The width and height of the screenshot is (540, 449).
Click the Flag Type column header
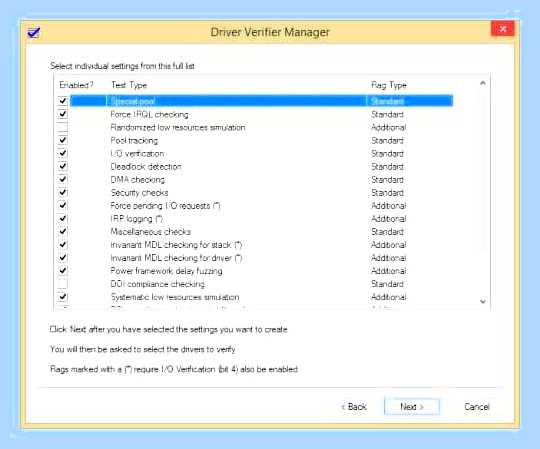click(389, 85)
